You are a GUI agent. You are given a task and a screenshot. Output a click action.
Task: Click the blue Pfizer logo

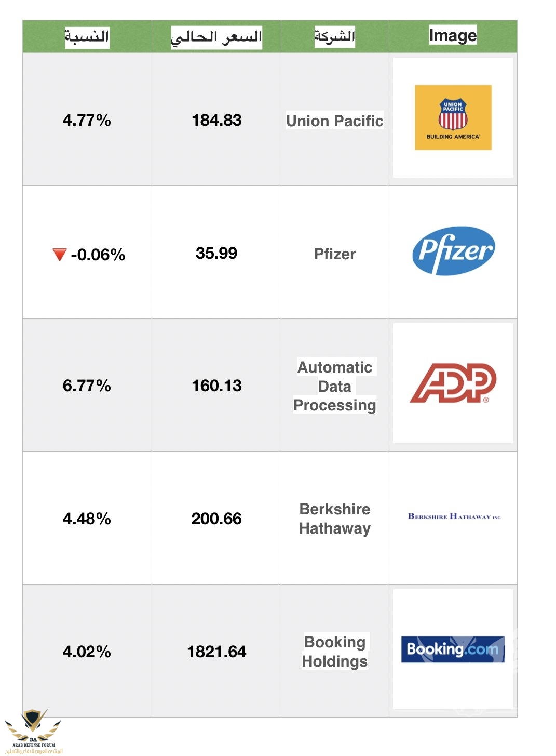pos(453,250)
